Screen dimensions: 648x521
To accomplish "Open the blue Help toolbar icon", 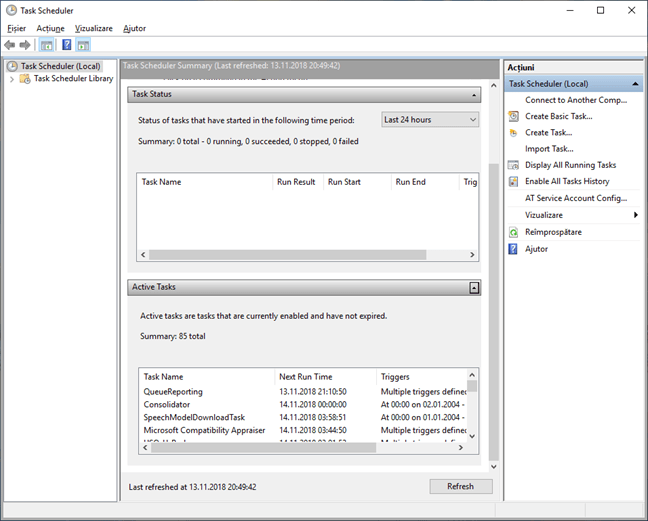I will 67,45.
